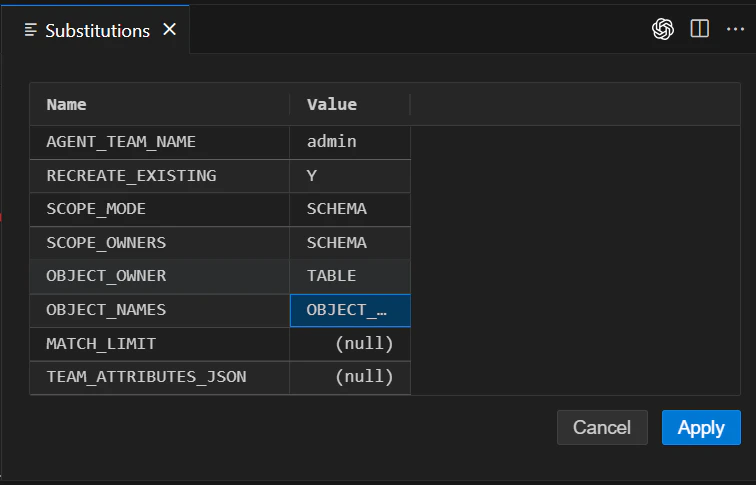Edit the OBJECT_OWNER value TABLE
Screen dimensions: 756x485
tap(350, 276)
